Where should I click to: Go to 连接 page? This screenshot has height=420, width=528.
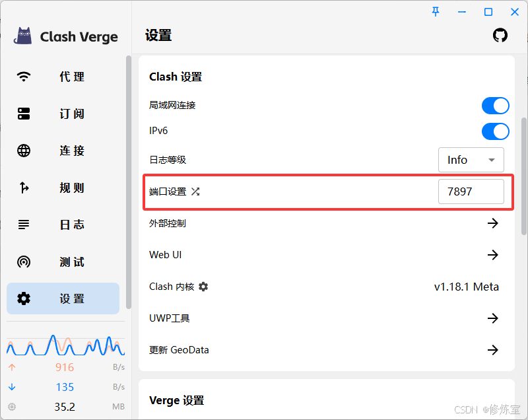point(63,151)
